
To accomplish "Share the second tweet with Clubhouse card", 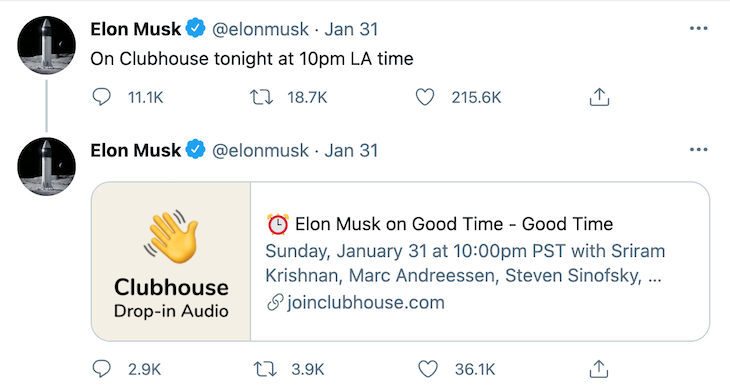I will pos(599,369).
